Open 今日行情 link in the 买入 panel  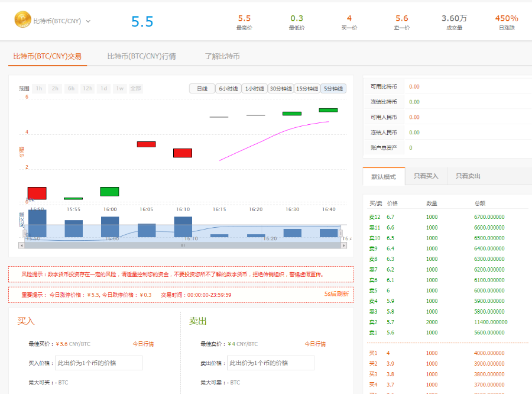coord(142,344)
